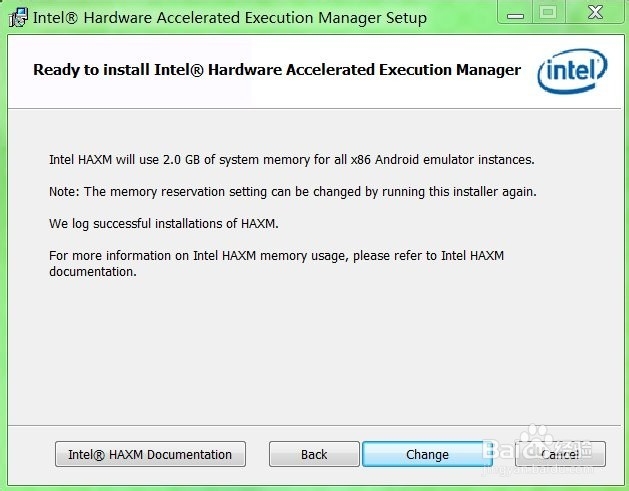Click the window title 'Intel® Hardware Accelerated Execution Manager Setup'
Screen dimensions: 629x491
pos(230,18)
